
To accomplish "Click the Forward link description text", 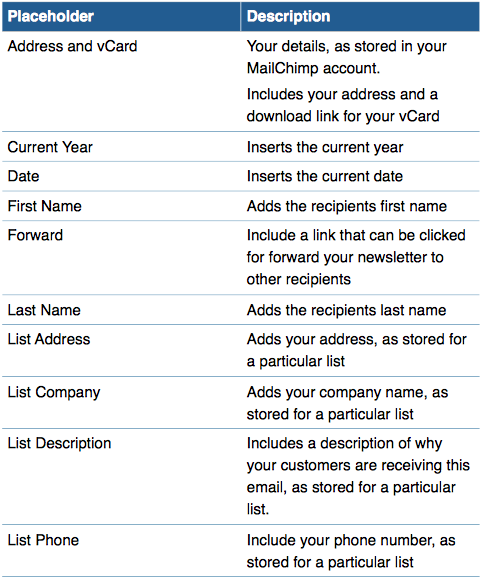I will (356, 257).
